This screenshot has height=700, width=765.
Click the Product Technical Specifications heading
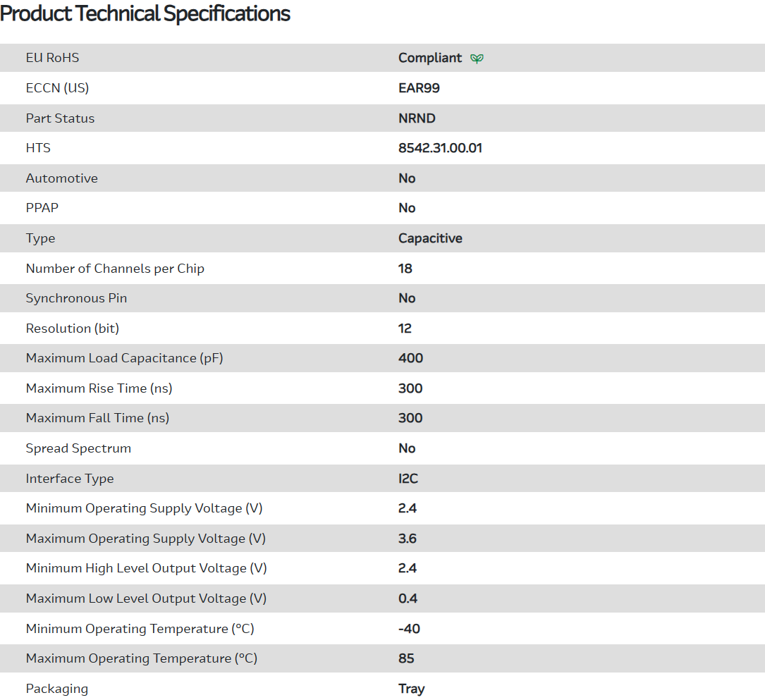pos(145,13)
